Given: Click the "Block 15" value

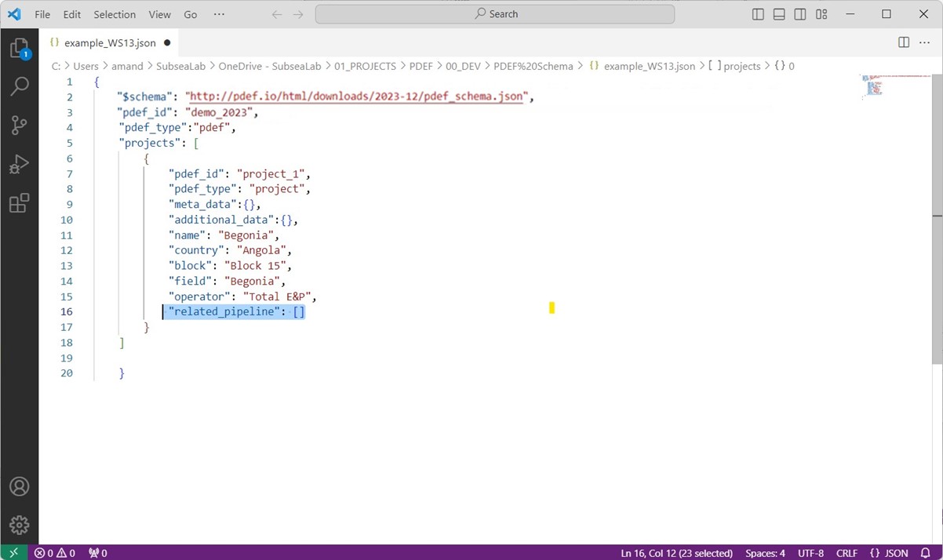Looking at the screenshot, I should pos(256,266).
